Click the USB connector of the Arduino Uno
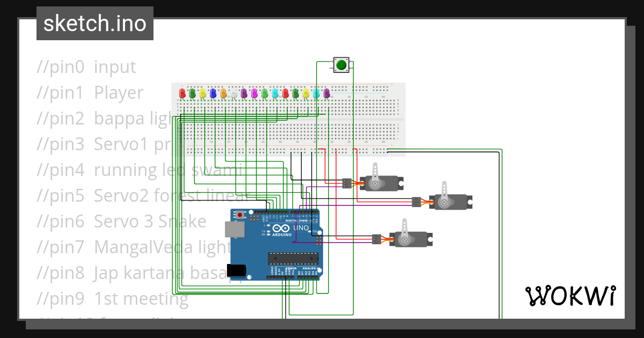The width and height of the screenshot is (644, 338). pos(235,230)
